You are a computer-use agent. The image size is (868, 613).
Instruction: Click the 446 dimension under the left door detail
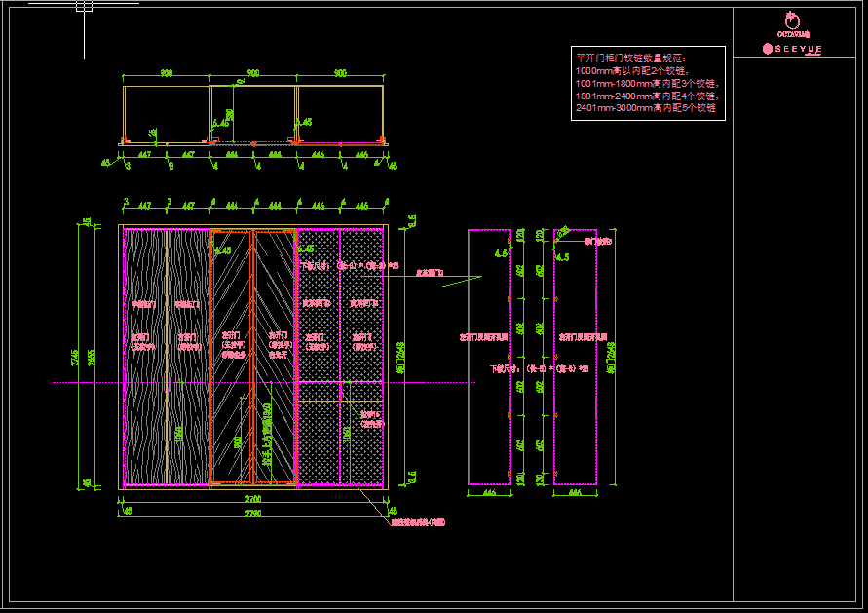[x=489, y=494]
